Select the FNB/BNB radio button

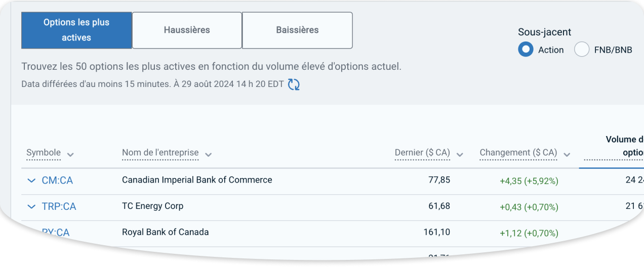coord(582,50)
